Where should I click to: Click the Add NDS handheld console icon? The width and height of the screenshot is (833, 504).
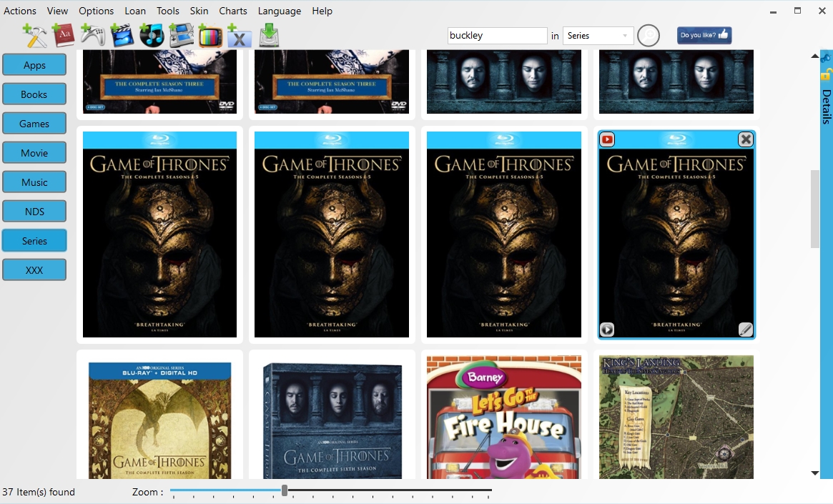point(181,36)
